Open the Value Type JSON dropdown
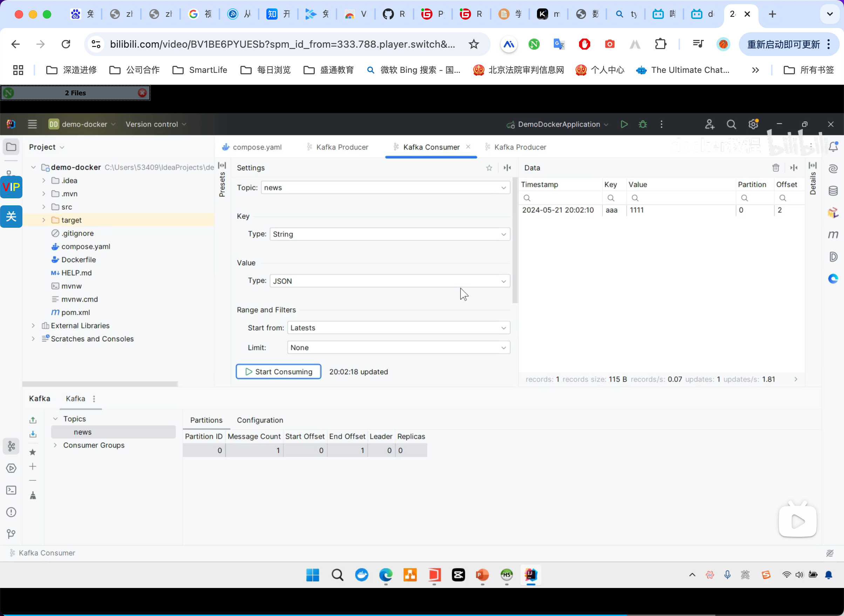The image size is (844, 616). pyautogui.click(x=389, y=281)
